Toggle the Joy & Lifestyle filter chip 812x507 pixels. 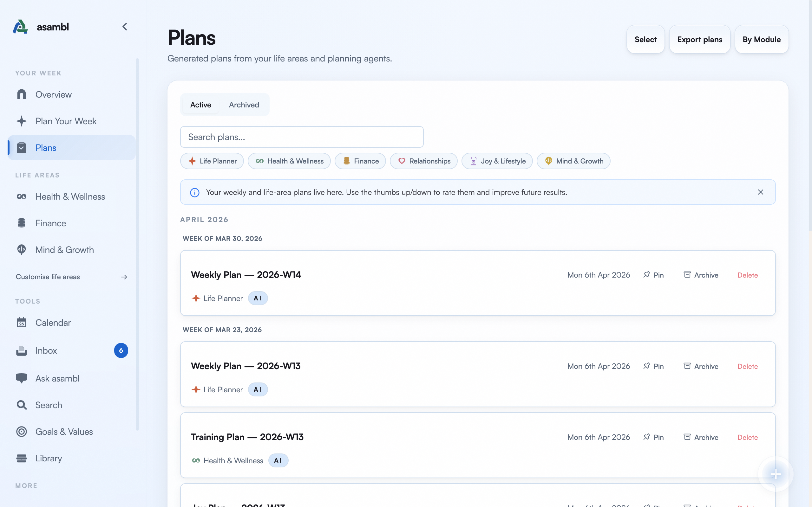[497, 161]
